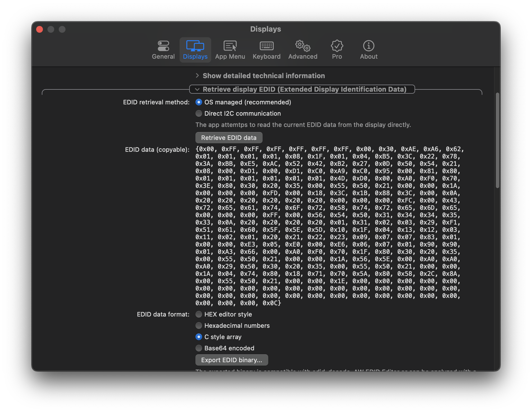This screenshot has width=532, height=413.
Task: Open the App Menu settings
Action: [x=230, y=50]
